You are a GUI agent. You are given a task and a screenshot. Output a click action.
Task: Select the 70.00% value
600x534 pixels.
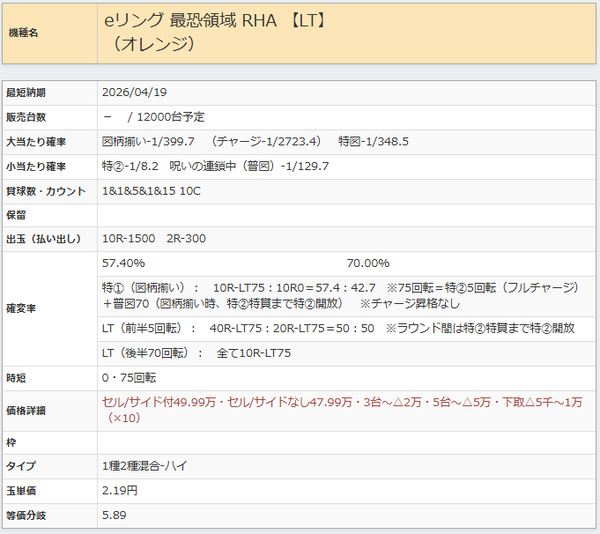[x=368, y=263]
